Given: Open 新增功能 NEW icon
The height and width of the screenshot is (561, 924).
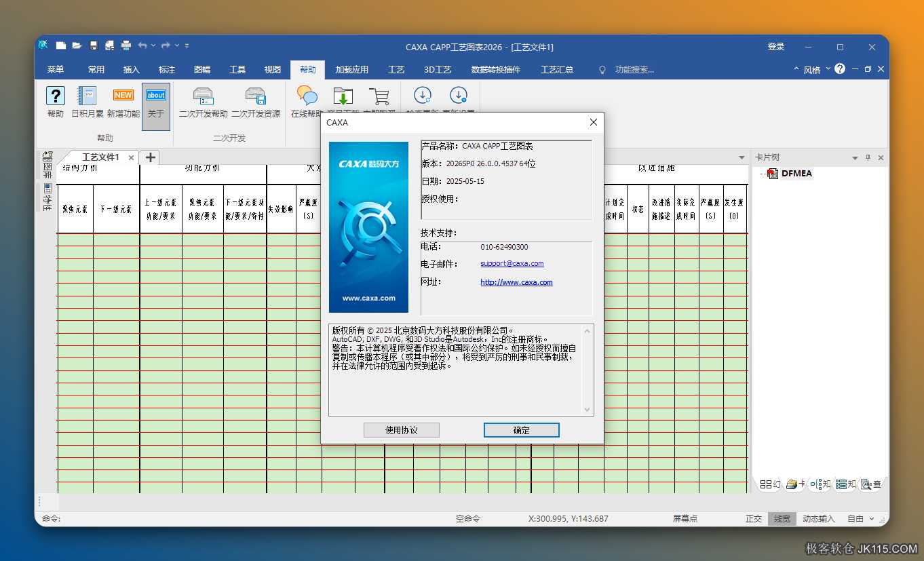Looking at the screenshot, I should tap(123, 96).
